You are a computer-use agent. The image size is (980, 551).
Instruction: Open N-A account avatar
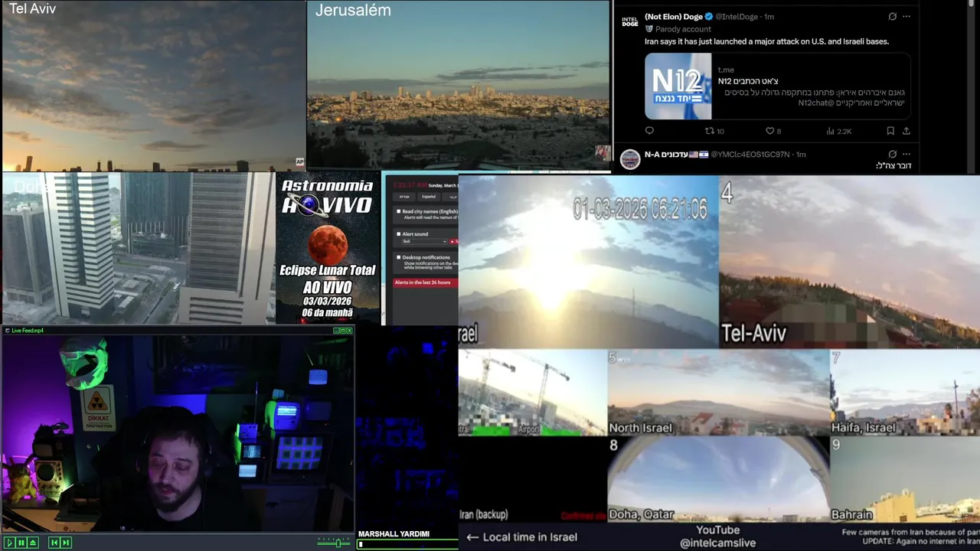click(629, 159)
